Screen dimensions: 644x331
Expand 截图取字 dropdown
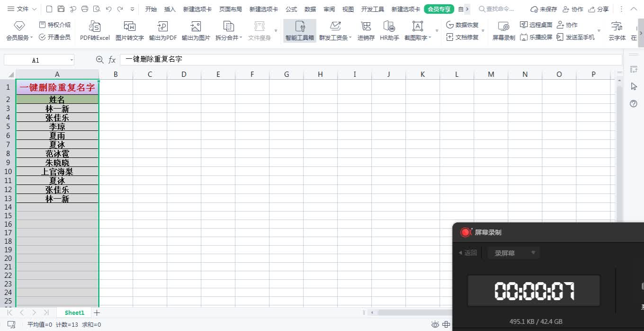click(x=430, y=37)
